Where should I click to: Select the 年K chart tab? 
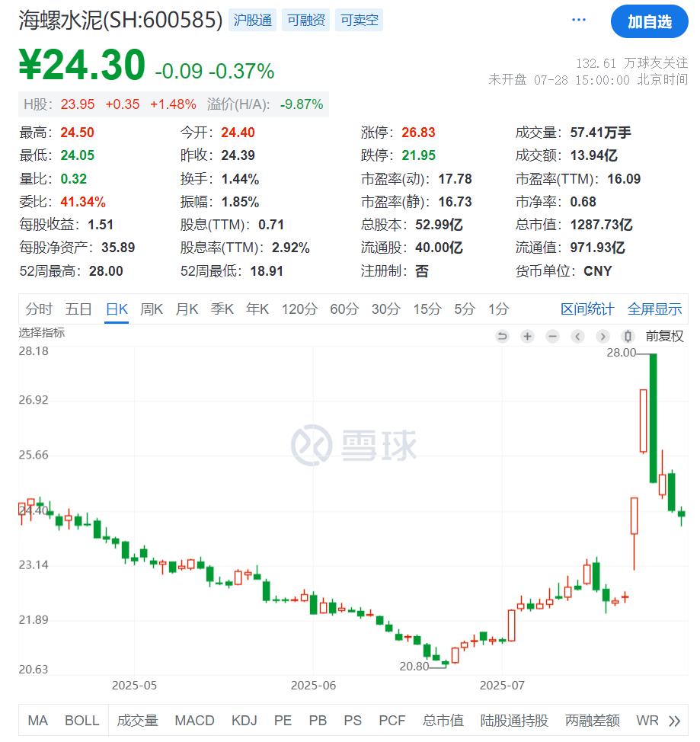tap(257, 309)
